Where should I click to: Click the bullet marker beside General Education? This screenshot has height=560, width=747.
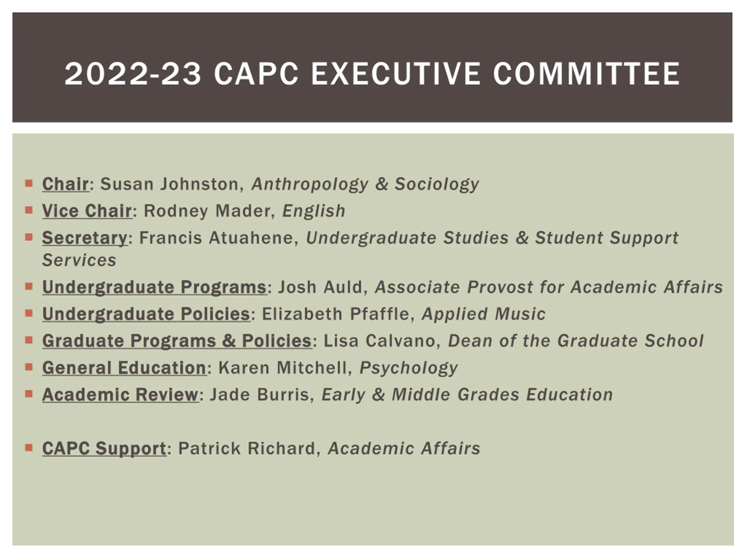coord(29,367)
